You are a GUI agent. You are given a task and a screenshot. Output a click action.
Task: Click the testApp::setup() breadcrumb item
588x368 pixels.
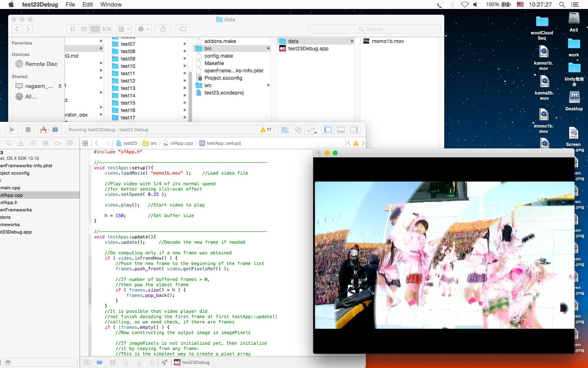(x=223, y=143)
